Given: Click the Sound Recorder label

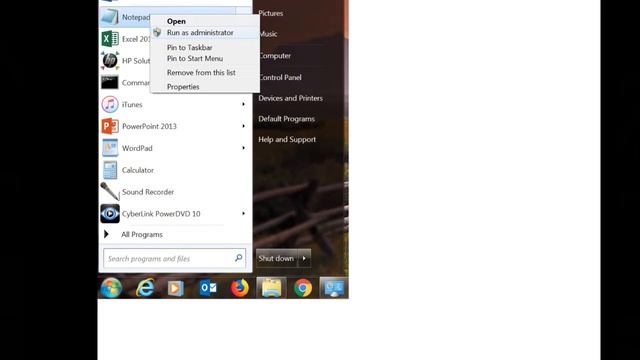Looking at the screenshot, I should [148, 192].
